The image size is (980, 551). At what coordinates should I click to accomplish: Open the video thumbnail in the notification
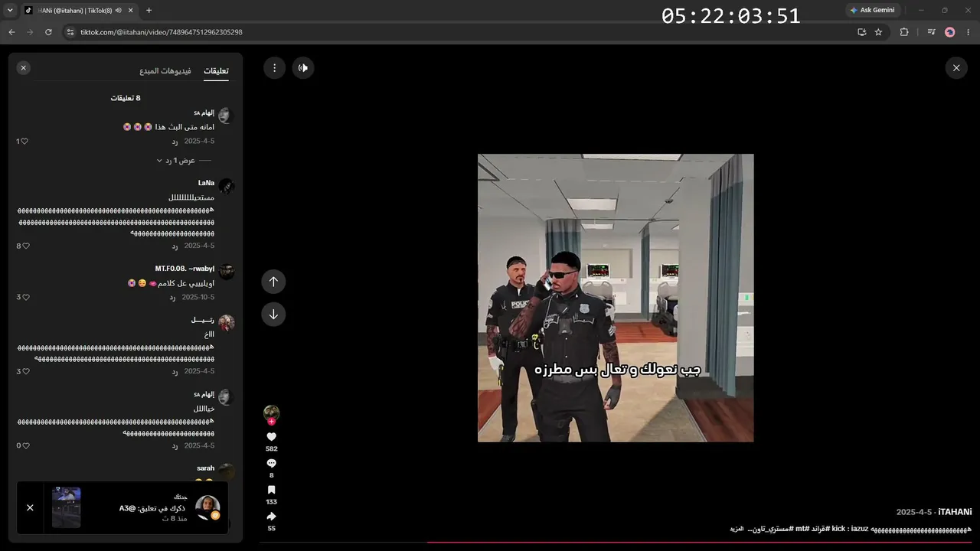66,507
